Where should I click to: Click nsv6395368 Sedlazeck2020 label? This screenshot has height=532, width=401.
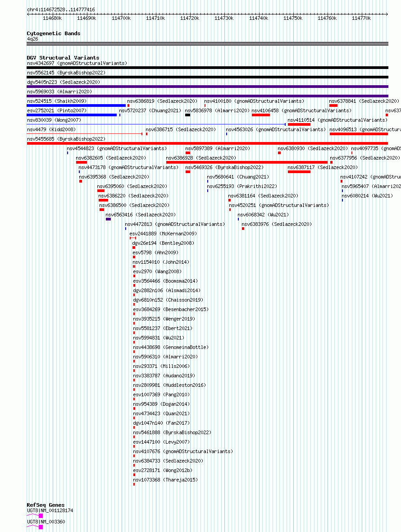point(114,177)
